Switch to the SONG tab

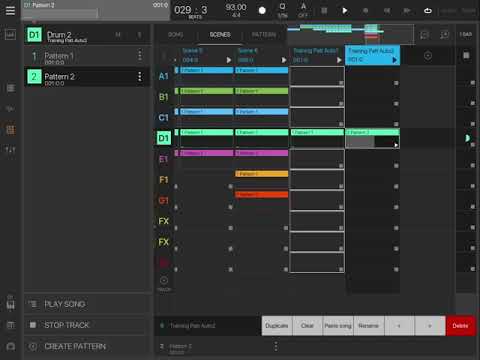pyautogui.click(x=176, y=35)
